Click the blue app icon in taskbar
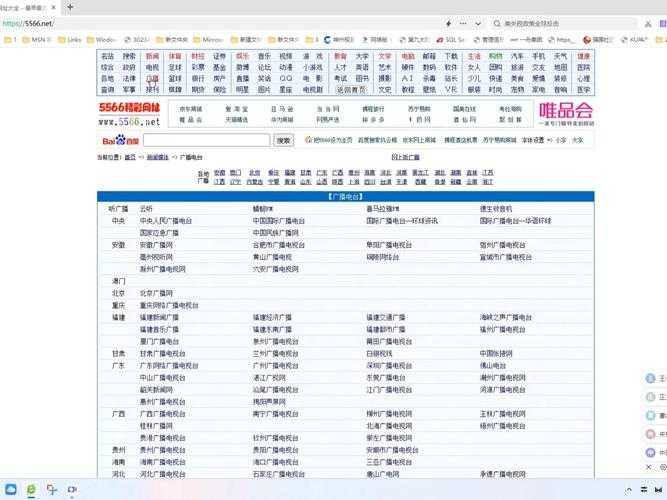 11,489
